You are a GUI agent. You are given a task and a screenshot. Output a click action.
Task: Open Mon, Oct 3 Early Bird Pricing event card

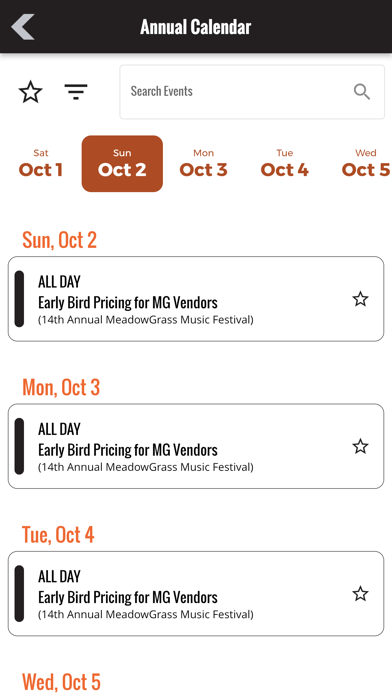pos(196,446)
